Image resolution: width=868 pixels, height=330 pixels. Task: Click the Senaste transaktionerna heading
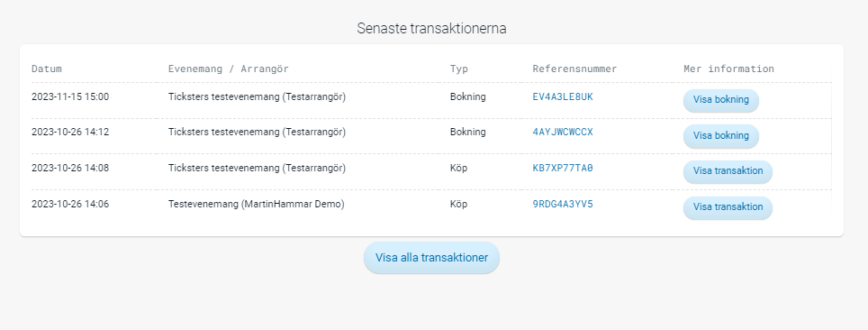pos(432,28)
